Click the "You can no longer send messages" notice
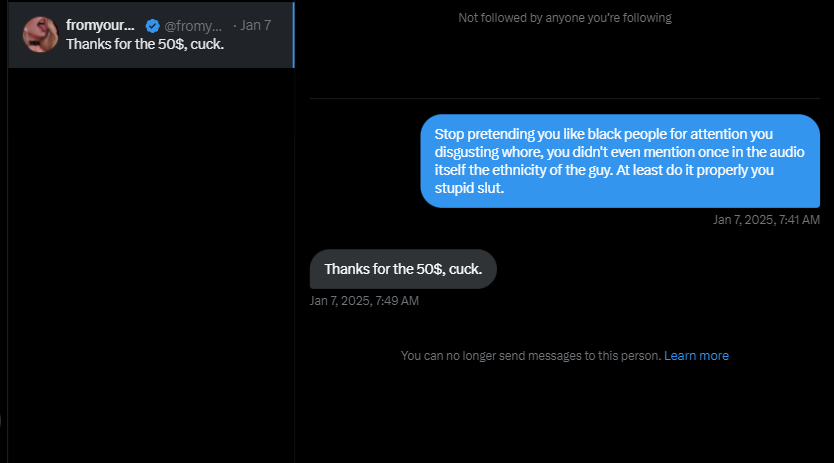The width and height of the screenshot is (834, 463). [531, 355]
